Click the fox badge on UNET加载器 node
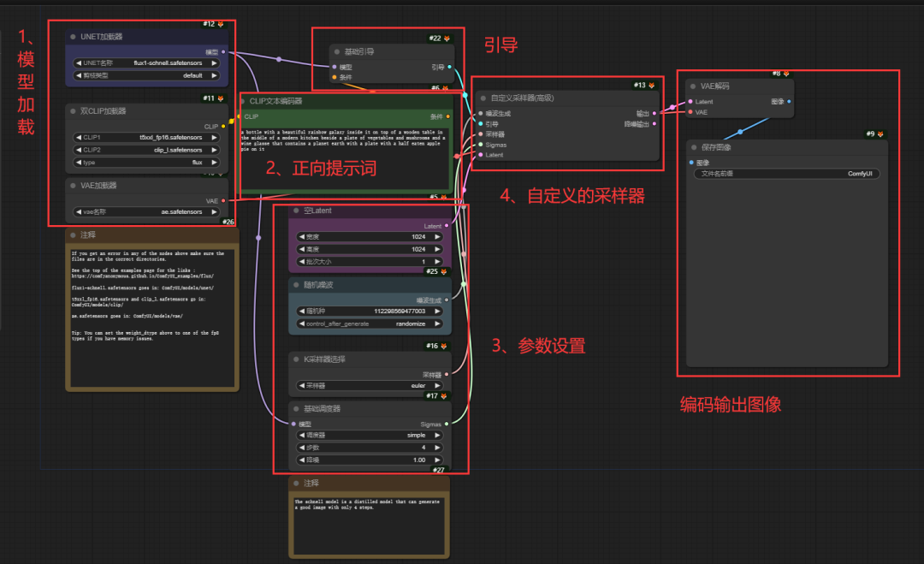 [222, 24]
